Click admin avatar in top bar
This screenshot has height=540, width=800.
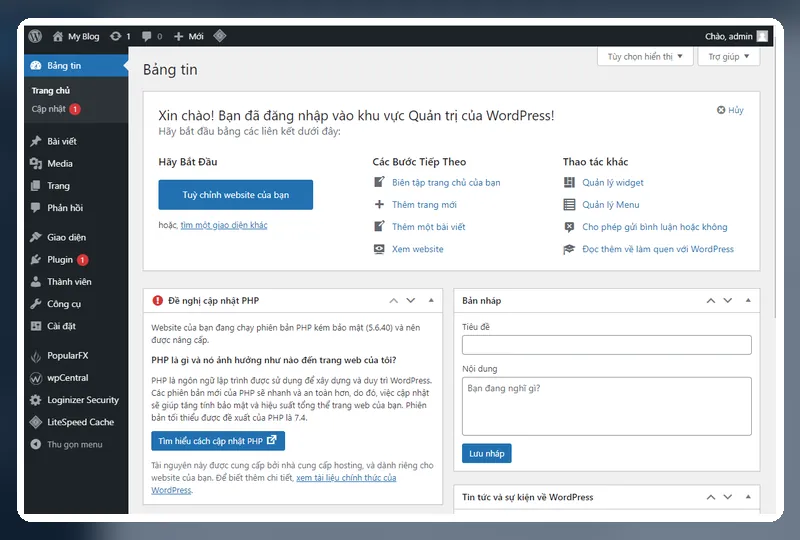click(x=762, y=36)
